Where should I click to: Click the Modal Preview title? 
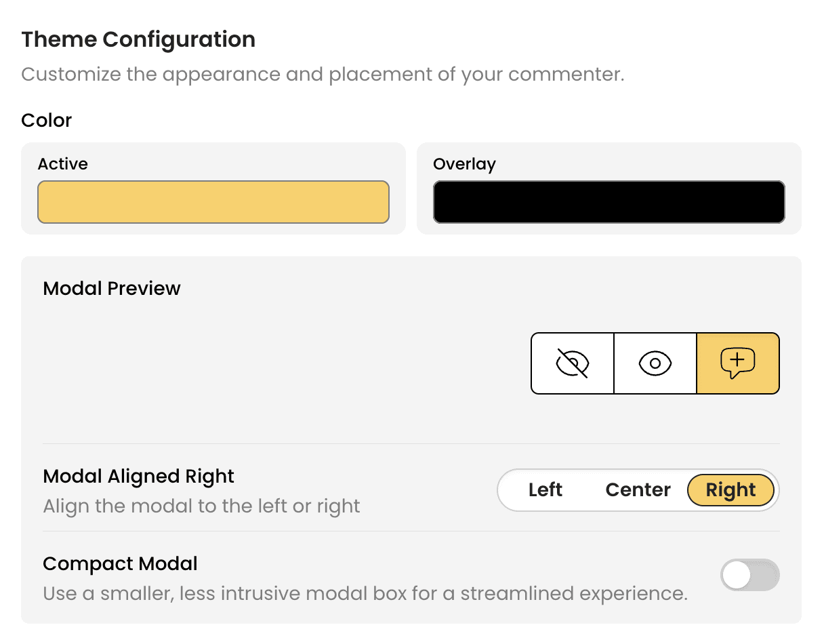point(112,289)
